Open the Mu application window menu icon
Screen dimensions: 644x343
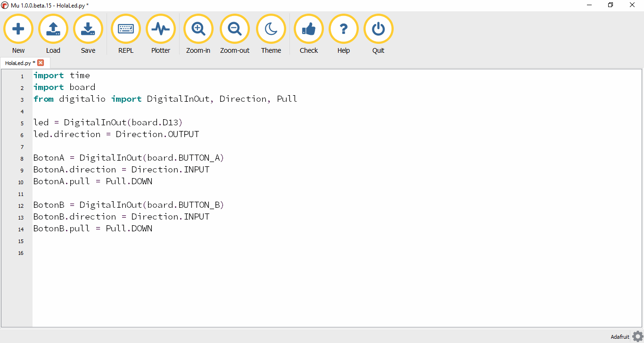tap(5, 5)
